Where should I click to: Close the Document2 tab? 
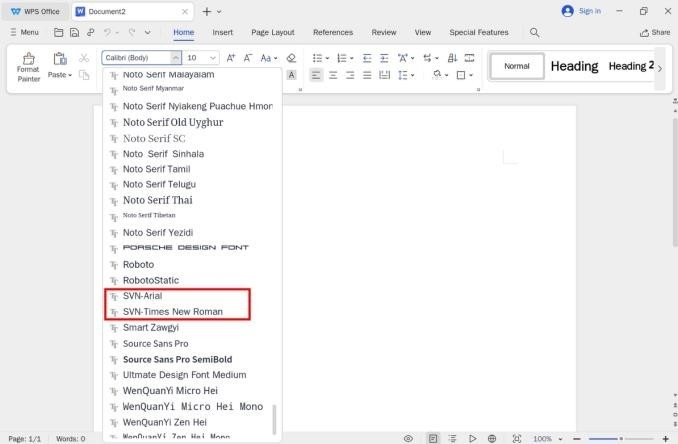[185, 12]
